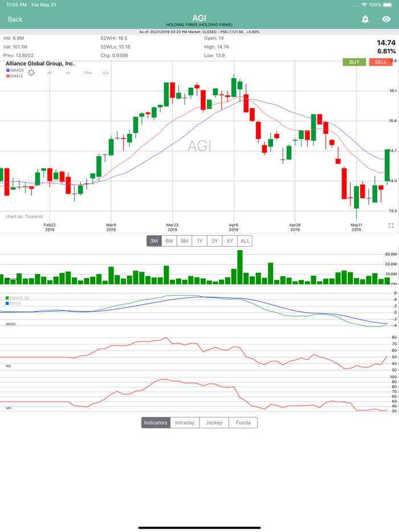Image resolution: width=399 pixels, height=532 pixels.
Task: Toggle watchlist using the eye icon
Action: [x=386, y=19]
